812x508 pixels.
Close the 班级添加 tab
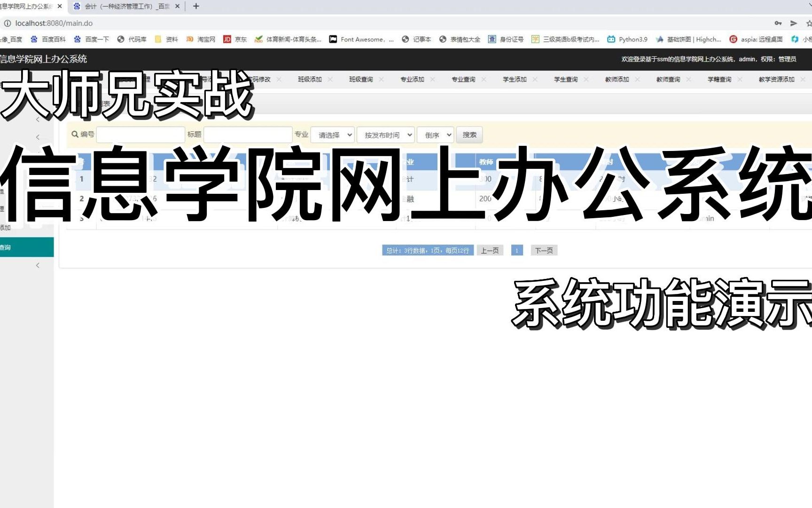(x=330, y=79)
